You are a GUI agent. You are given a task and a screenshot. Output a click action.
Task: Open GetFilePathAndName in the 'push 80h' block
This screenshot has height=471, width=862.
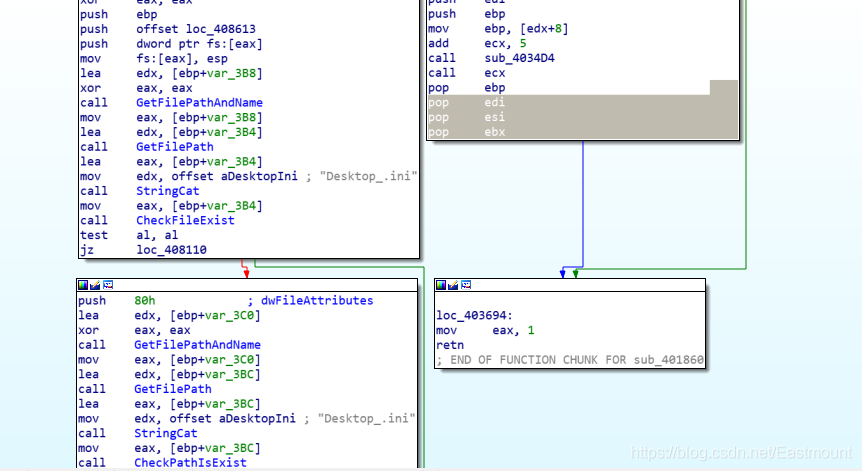[x=197, y=345]
